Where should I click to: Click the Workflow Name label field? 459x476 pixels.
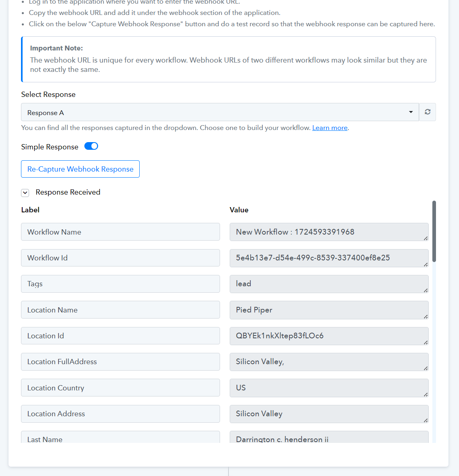tap(121, 232)
